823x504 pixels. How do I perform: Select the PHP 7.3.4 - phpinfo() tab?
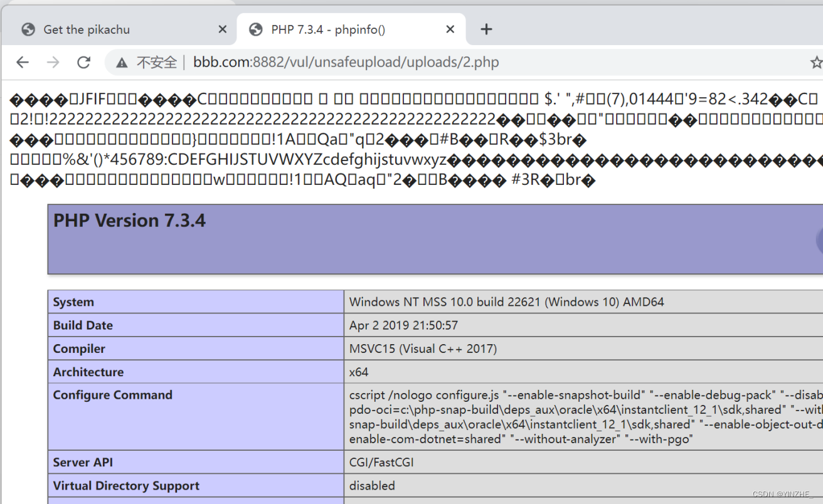pos(351,29)
